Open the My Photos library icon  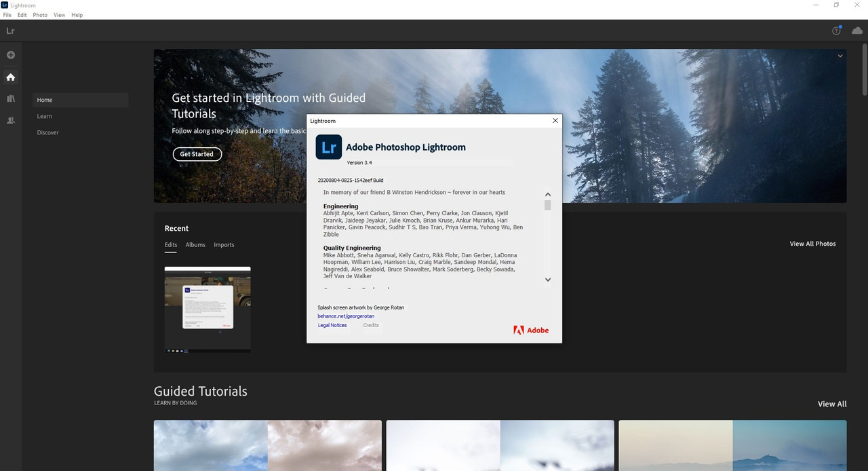pos(10,99)
